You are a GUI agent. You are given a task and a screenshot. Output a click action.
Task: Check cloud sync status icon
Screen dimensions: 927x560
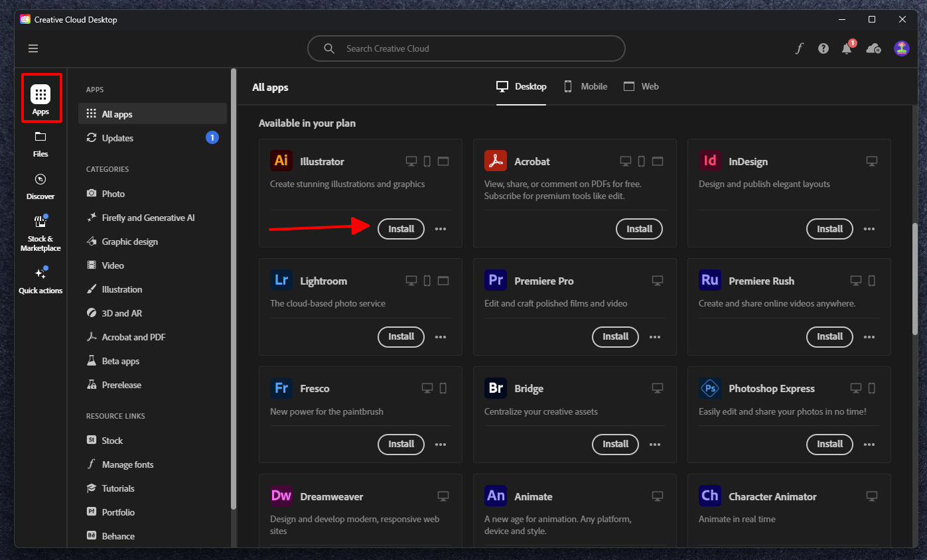tap(873, 48)
